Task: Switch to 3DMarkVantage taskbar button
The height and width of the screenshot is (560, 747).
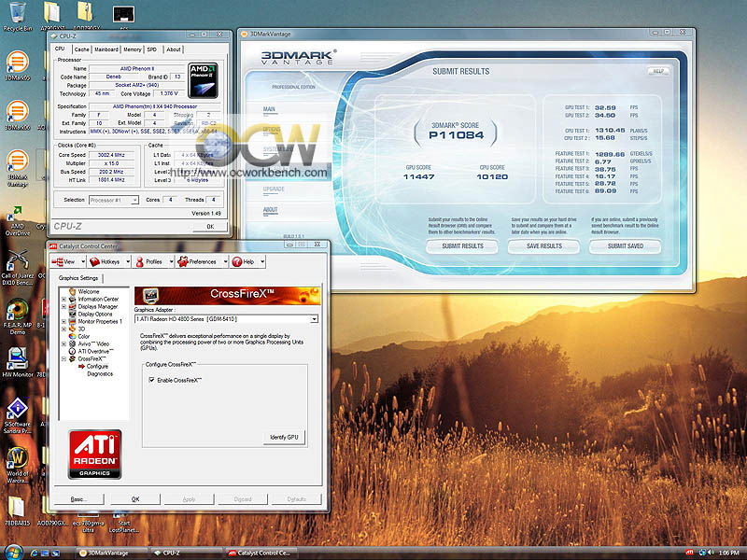Action: pos(110,553)
